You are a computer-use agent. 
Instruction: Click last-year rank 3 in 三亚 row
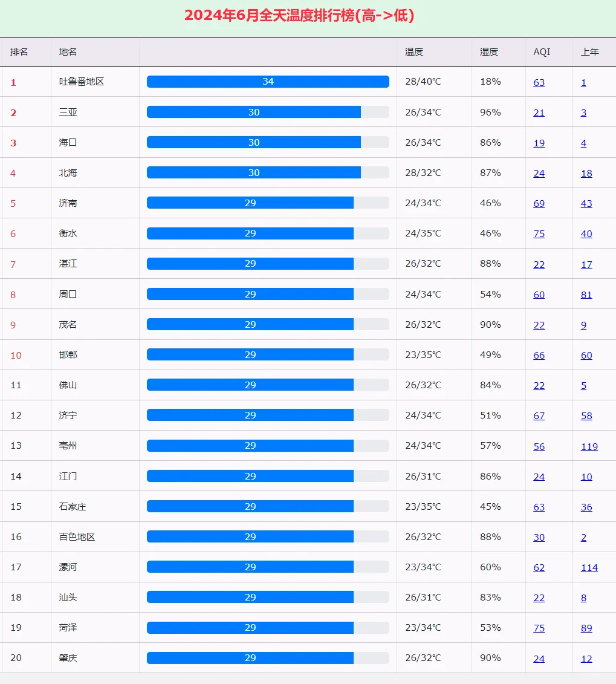pos(583,112)
